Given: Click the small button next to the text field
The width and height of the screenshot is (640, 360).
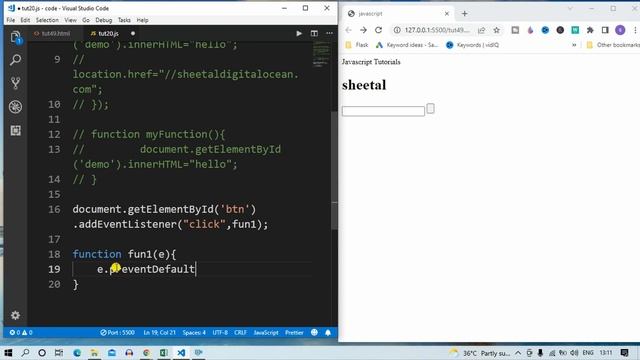Looking at the screenshot, I should [x=431, y=109].
